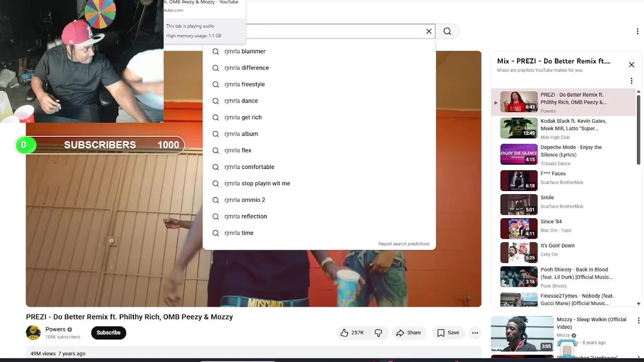Click the search icon beside 'rjmrla time'
This screenshot has width=644, height=362.
[215, 233]
